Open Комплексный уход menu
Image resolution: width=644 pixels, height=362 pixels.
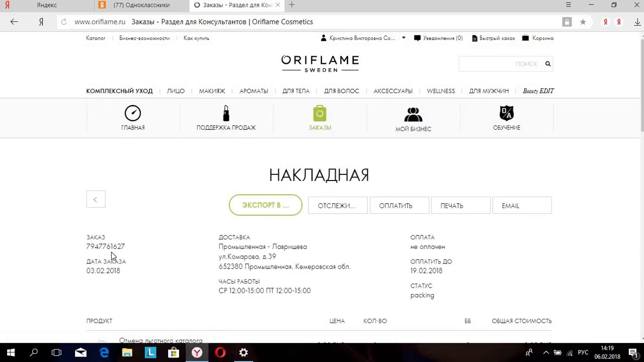[119, 91]
